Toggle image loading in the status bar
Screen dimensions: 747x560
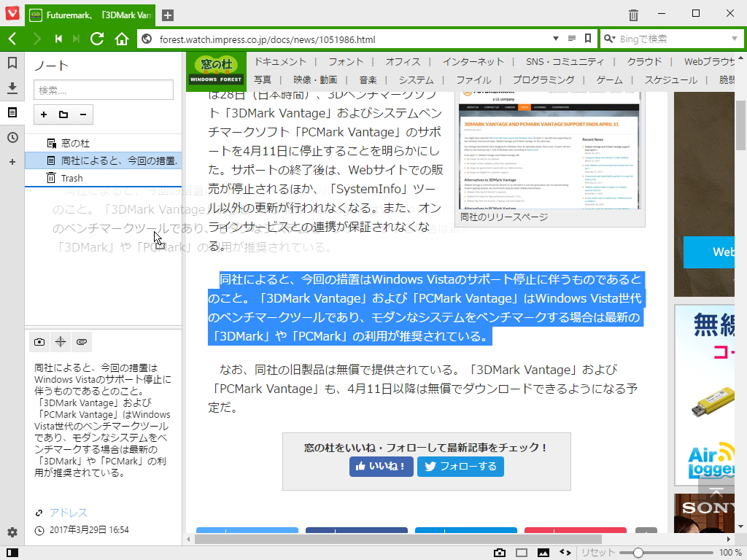pyautogui.click(x=544, y=552)
